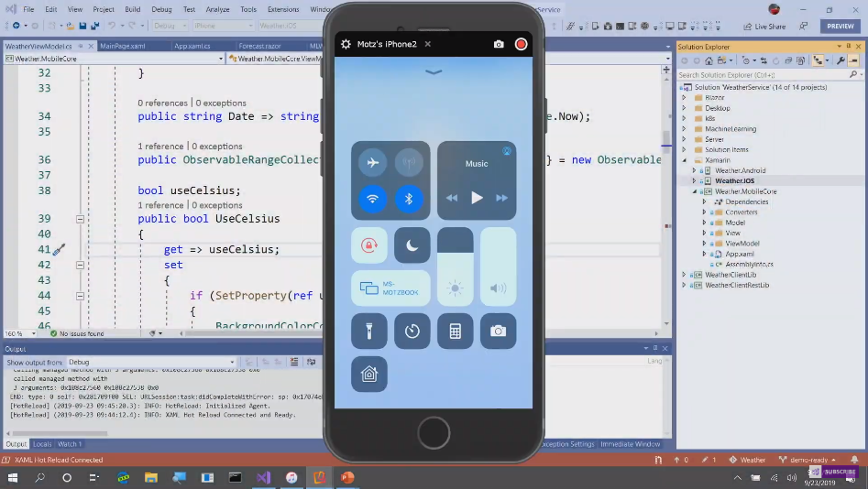
Task: Toggle Bluetooth in iPhone Control Center
Action: [409, 199]
